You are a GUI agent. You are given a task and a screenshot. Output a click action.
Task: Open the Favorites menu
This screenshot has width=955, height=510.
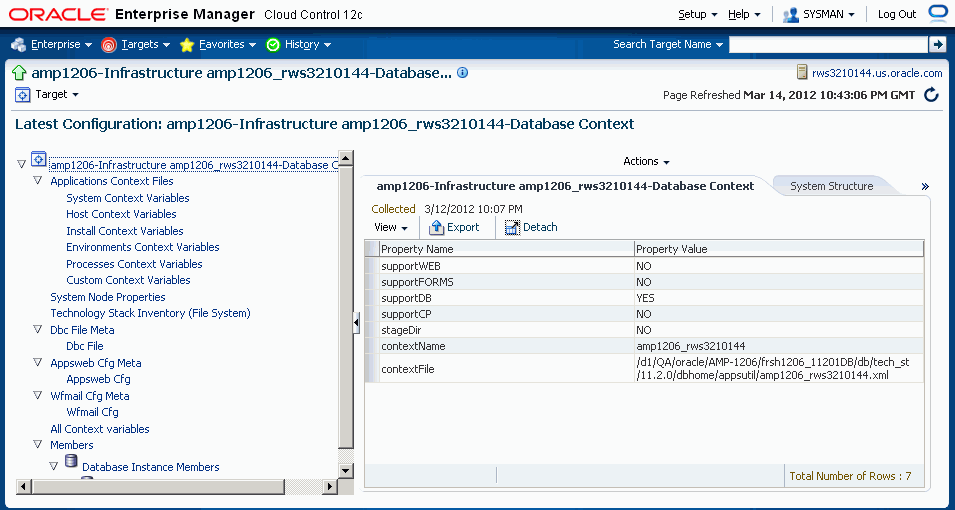(x=220, y=44)
